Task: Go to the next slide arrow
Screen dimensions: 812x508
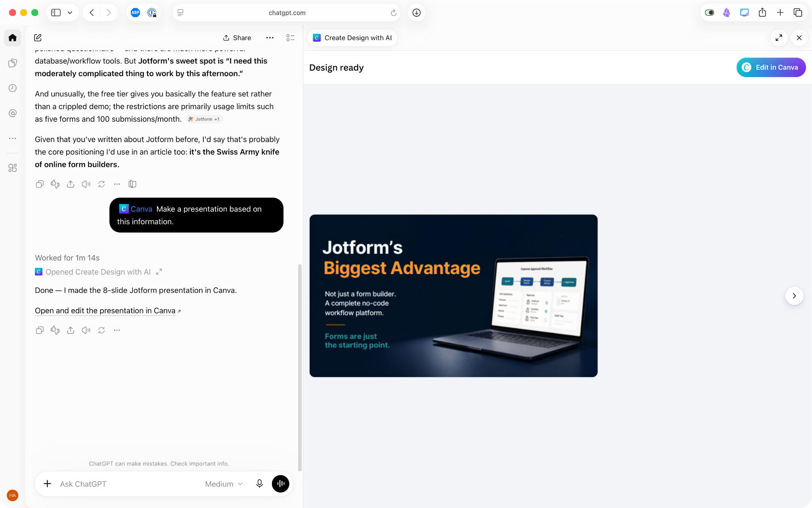Action: [794, 296]
